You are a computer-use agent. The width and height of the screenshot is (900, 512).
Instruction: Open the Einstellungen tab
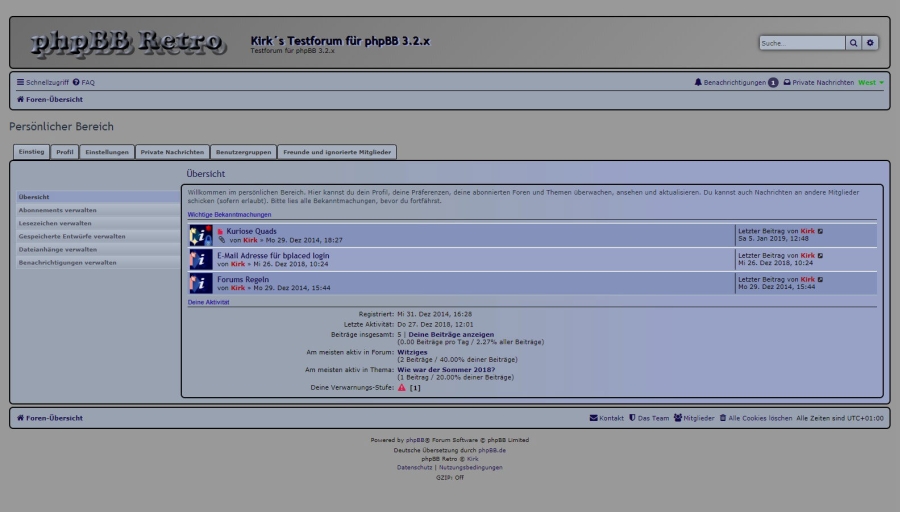[x=107, y=152]
